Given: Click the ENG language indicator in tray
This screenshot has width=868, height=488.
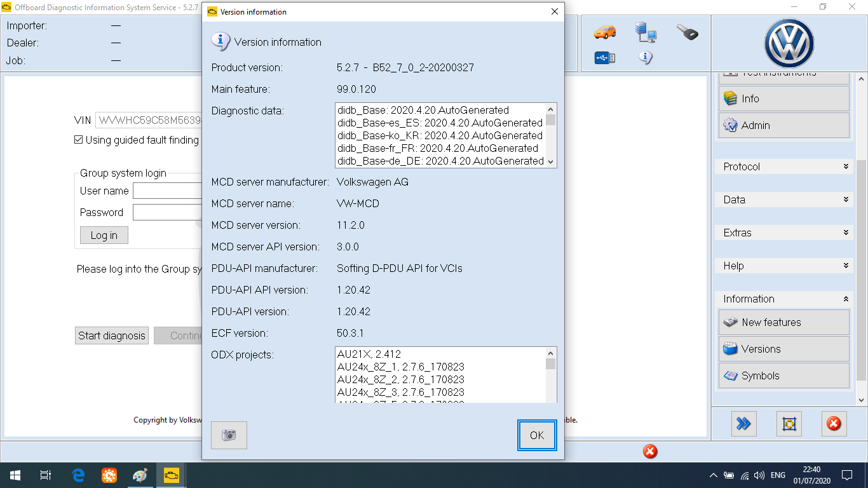Looking at the screenshot, I should tap(778, 475).
